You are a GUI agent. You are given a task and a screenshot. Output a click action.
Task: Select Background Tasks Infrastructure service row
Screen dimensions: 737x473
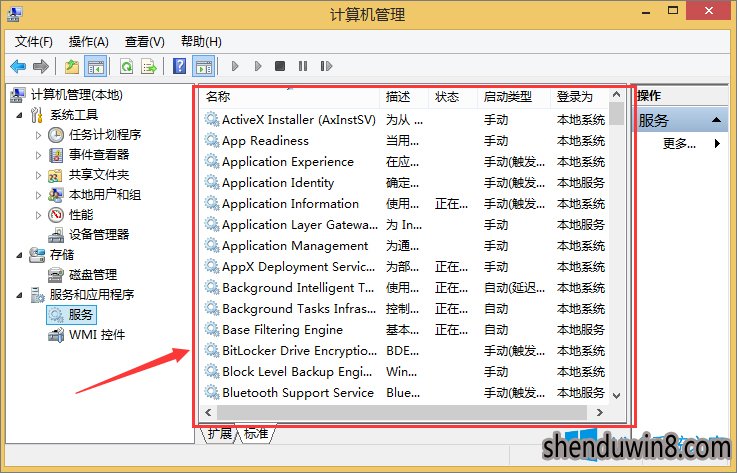(404, 308)
